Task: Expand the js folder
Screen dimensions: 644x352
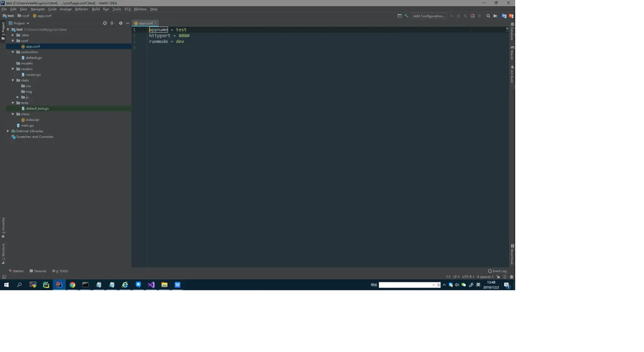Action: (18, 97)
